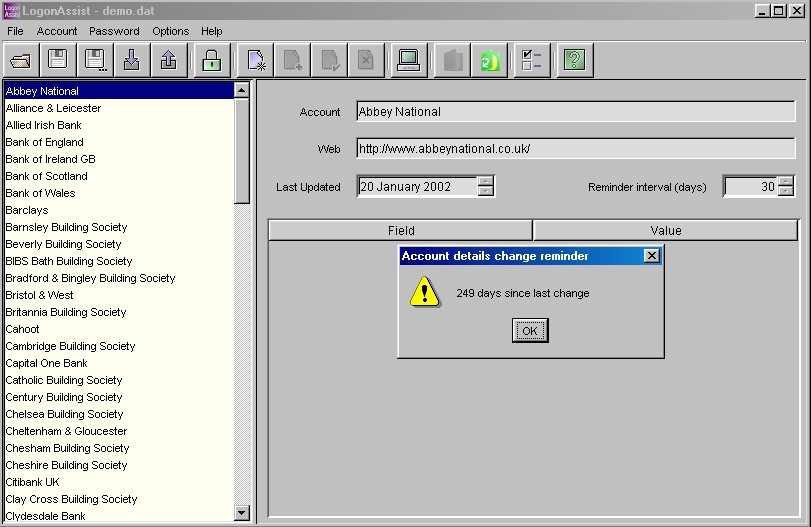Select Alliance & Leicester in the list
The width and height of the screenshot is (811, 527).
pos(119,108)
